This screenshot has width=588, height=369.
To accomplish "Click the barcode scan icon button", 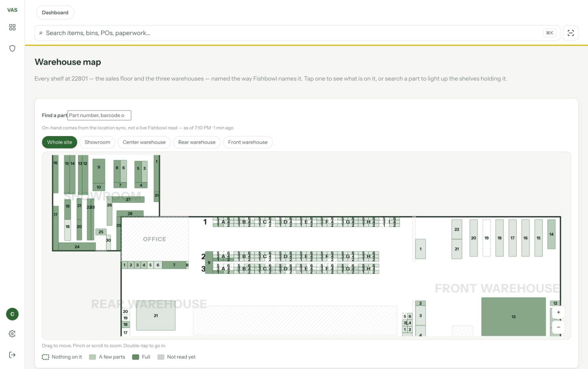I will pos(571,33).
